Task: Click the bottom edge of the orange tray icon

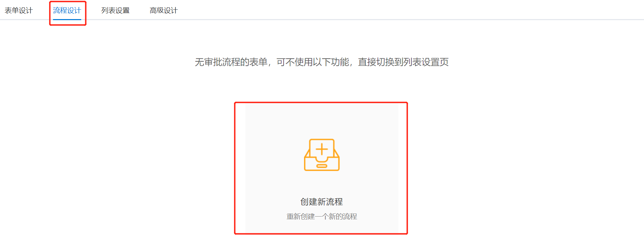Action: coord(321,170)
